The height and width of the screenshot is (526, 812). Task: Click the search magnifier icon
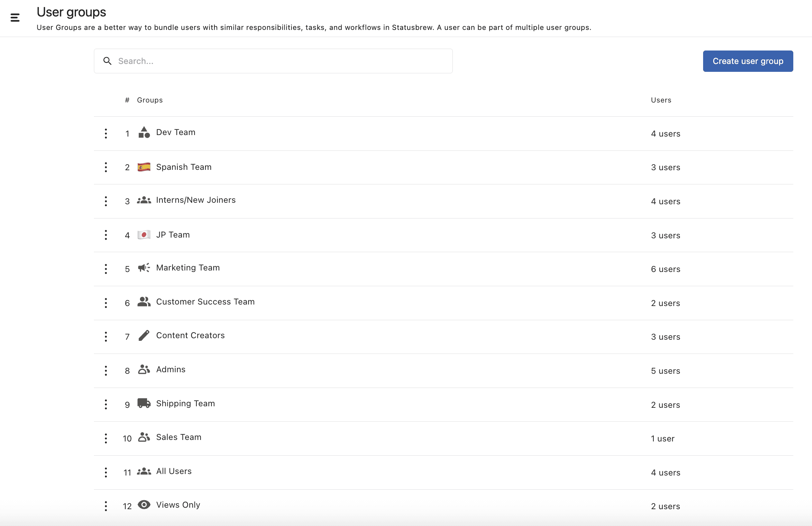(x=107, y=61)
